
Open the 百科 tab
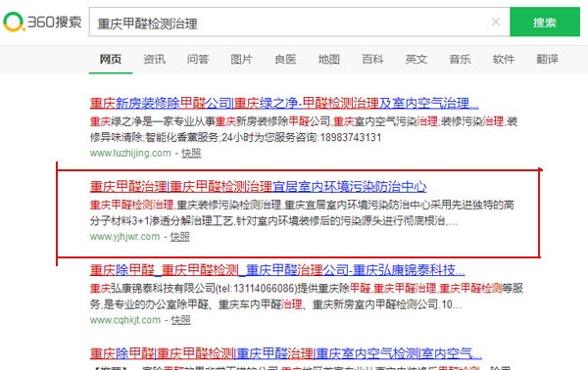coord(372,59)
